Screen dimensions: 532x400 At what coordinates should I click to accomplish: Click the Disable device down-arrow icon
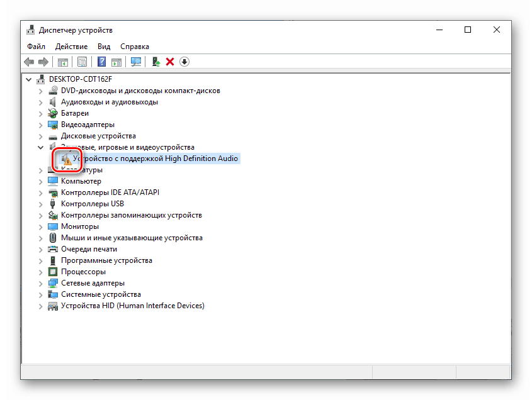coord(184,62)
